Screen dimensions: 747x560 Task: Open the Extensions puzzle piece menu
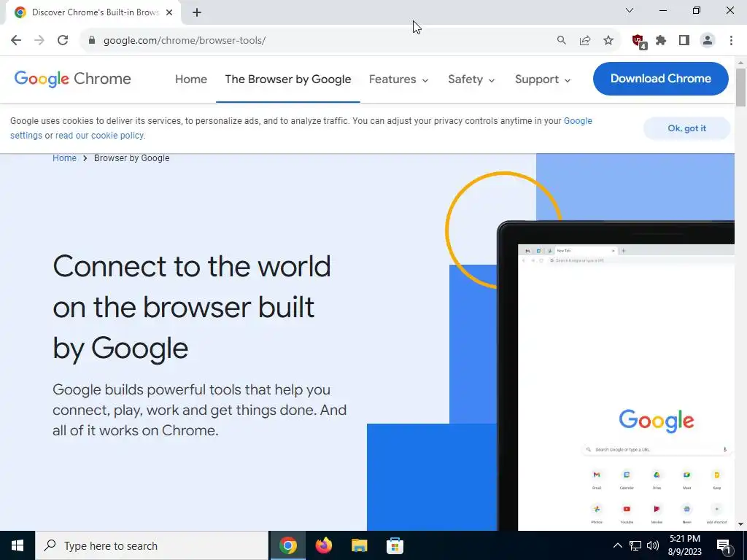pyautogui.click(x=661, y=41)
